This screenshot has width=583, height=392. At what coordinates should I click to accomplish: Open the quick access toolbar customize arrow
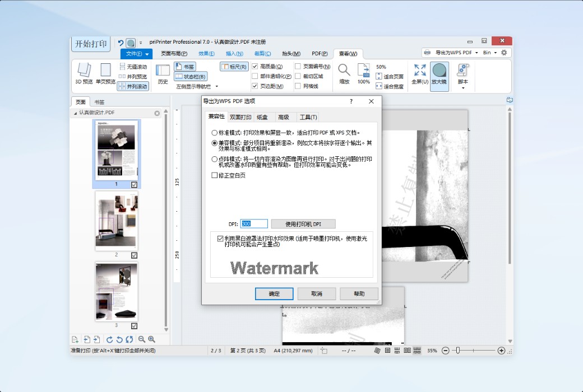[x=141, y=43]
